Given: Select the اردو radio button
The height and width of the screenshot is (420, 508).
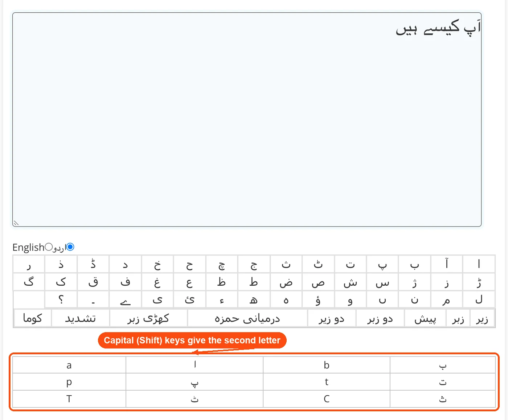Looking at the screenshot, I should [70, 247].
